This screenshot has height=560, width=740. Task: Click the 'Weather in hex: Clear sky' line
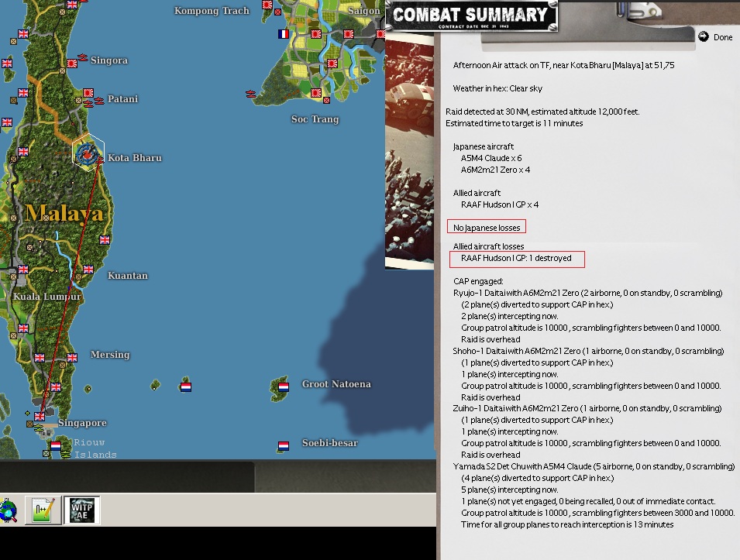497,88
